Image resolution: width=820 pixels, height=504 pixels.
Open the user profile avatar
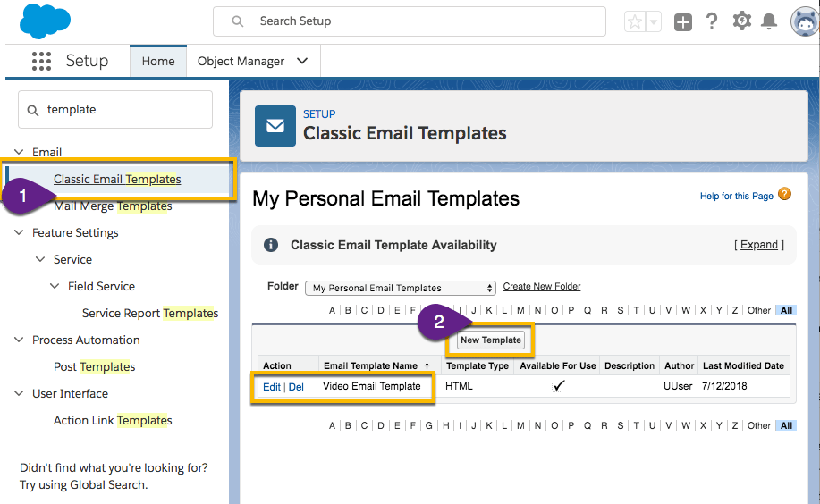804,21
